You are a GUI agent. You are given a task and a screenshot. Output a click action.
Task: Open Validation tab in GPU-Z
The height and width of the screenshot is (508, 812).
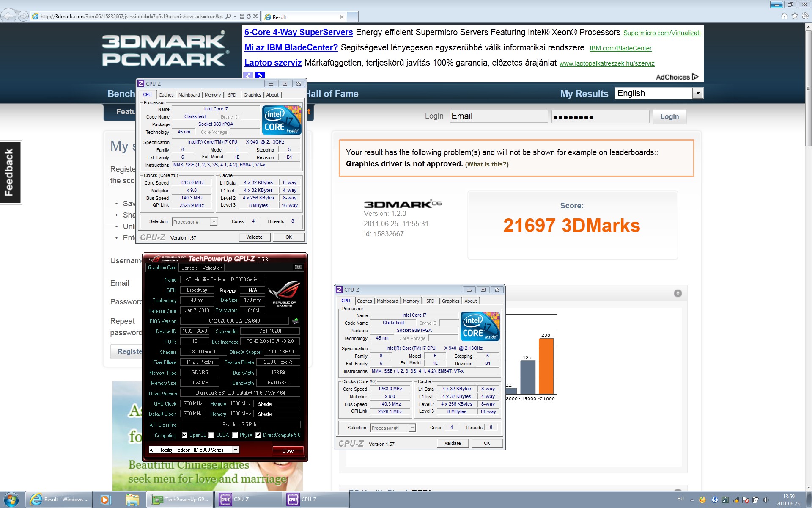click(x=212, y=268)
